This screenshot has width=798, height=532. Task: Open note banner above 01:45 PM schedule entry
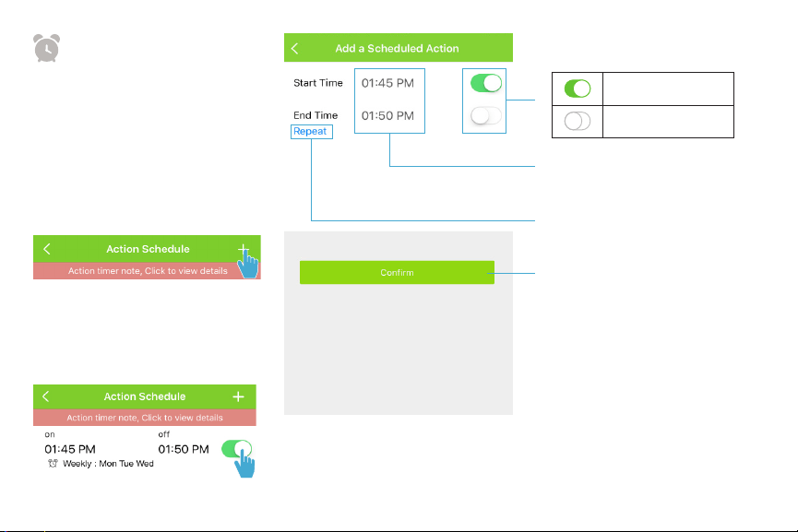tap(145, 418)
